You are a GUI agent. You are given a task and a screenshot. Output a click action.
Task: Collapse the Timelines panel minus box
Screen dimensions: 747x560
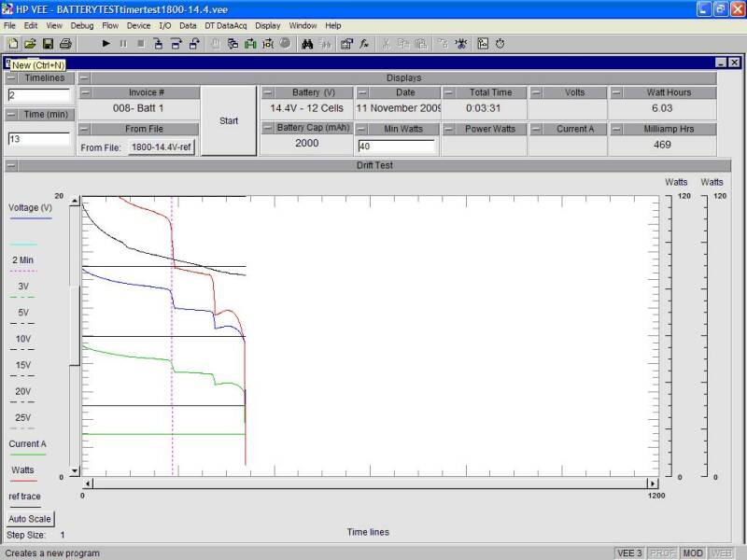click(x=11, y=77)
